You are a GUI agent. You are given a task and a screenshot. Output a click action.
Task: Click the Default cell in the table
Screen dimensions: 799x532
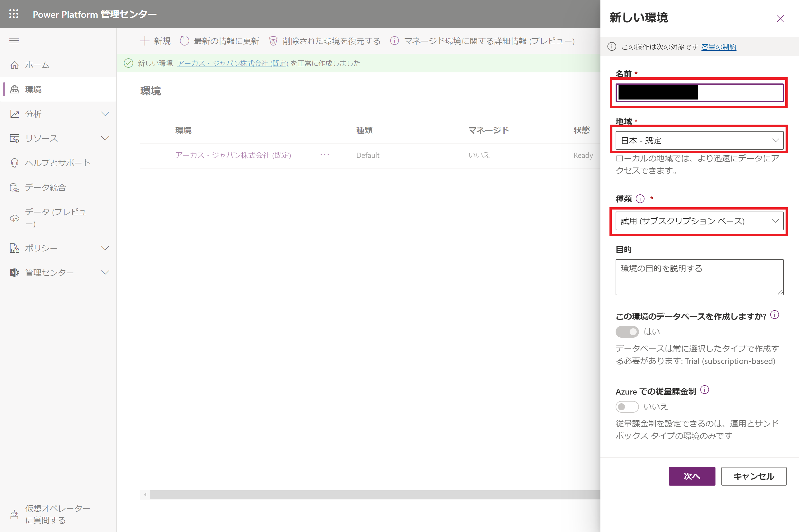tap(368, 155)
